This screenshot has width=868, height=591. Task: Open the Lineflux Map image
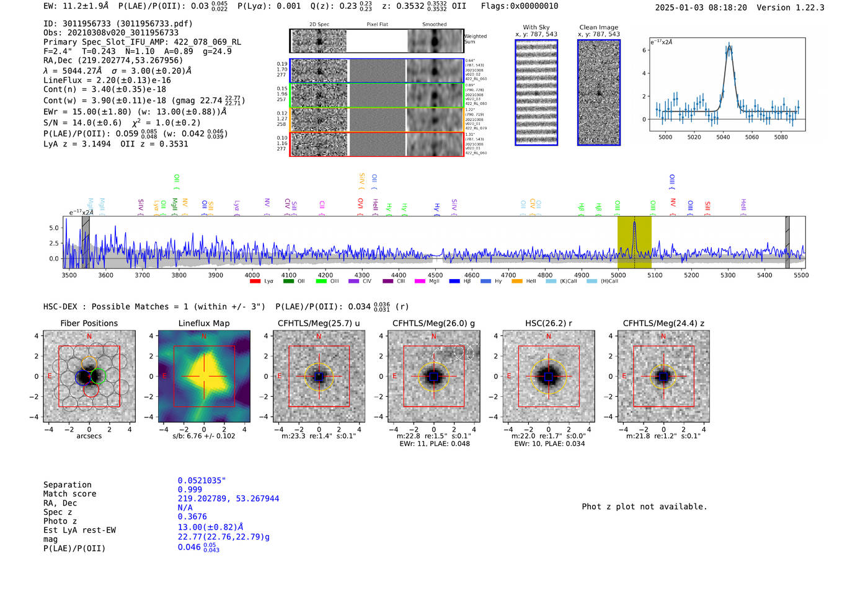click(204, 376)
